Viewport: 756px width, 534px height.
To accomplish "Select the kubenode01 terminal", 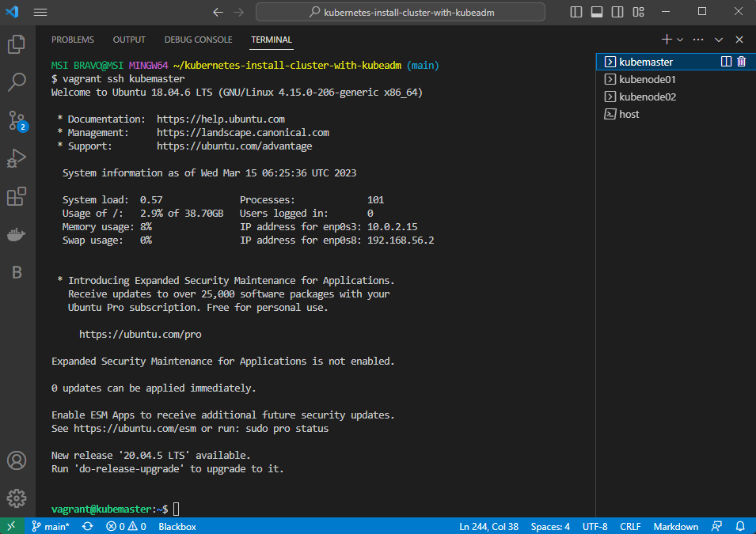I will pos(676,80).
